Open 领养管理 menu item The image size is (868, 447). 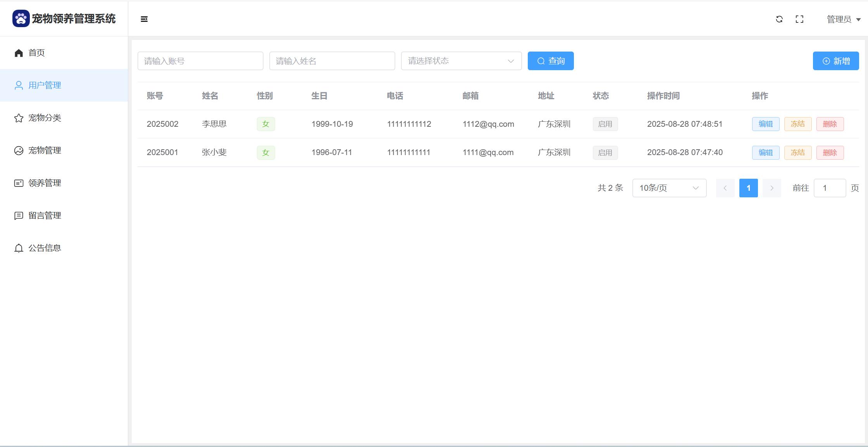click(x=45, y=183)
